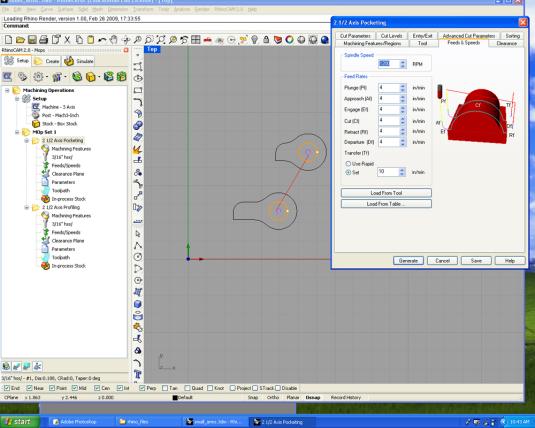Select the Text tool in left toolbar
Viewport: 535px width, 428px height.
(138, 374)
